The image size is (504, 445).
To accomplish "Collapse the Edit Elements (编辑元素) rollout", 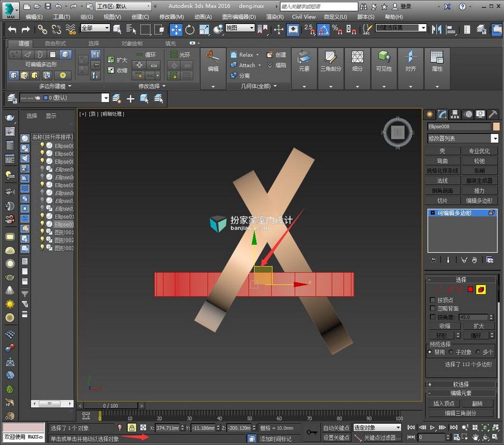I will [x=461, y=393].
